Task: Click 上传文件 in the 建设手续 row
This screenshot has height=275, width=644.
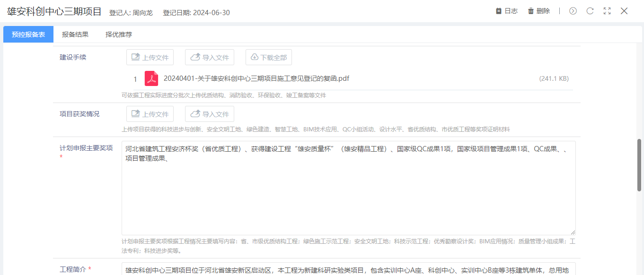Action: (x=150, y=57)
